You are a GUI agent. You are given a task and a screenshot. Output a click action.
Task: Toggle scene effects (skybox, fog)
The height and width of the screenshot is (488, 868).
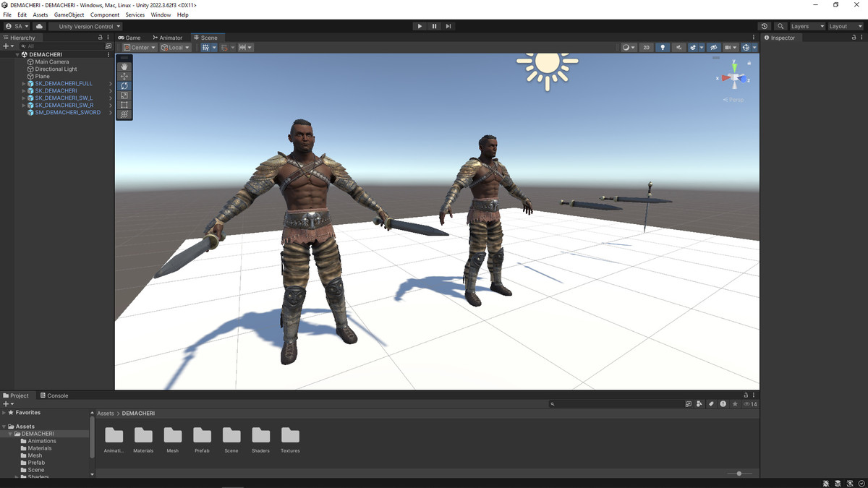[x=693, y=48]
